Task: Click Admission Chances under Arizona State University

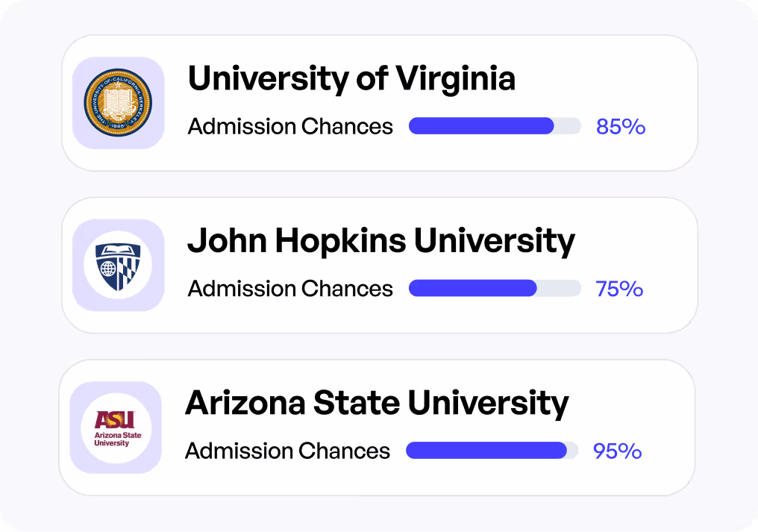Action: coord(287,451)
